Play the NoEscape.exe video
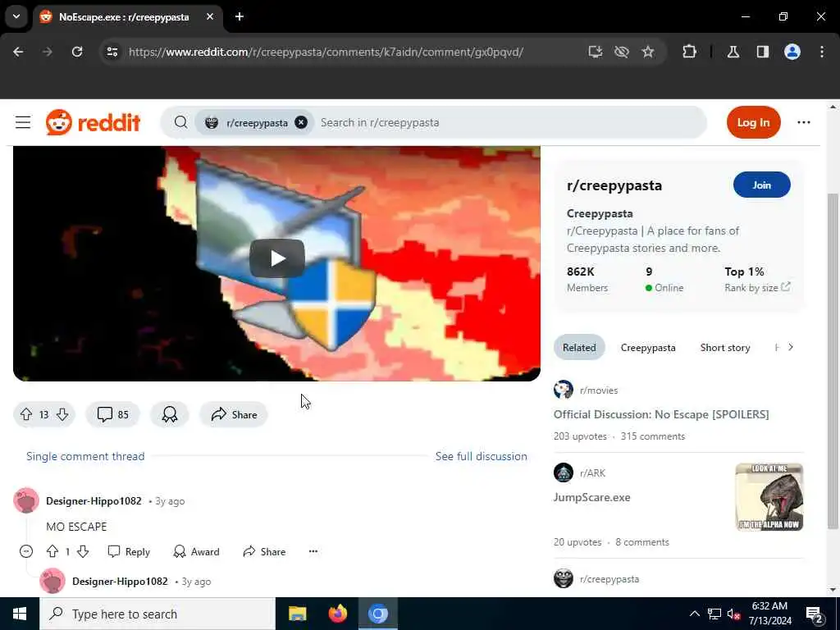 pos(277,258)
